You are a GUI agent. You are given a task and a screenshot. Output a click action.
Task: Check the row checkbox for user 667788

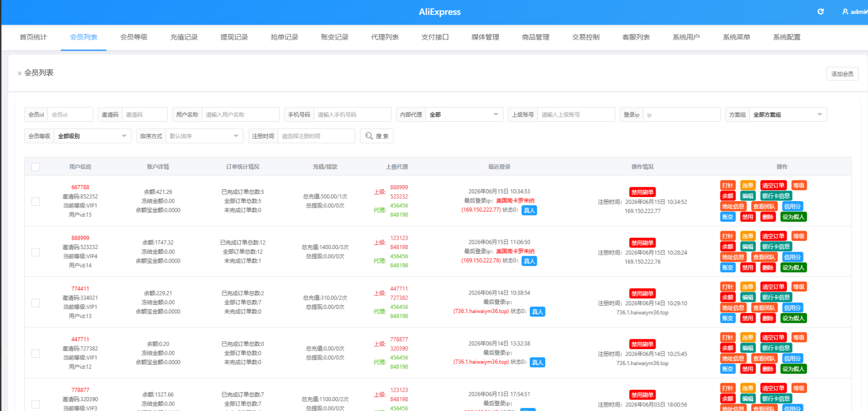36,201
